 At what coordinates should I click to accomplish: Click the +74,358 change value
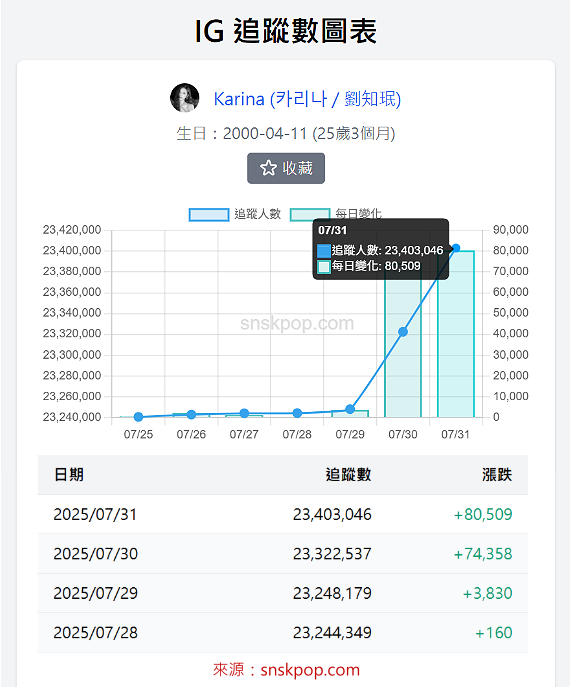(x=483, y=554)
